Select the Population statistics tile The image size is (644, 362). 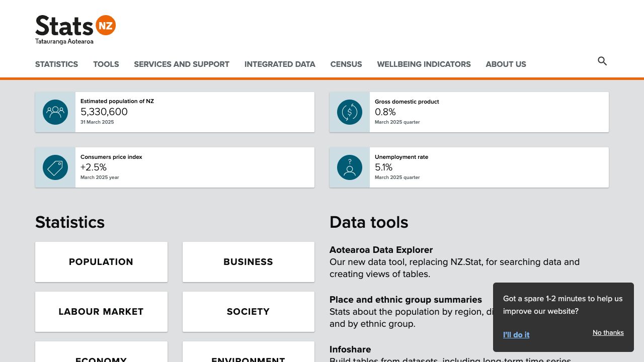coord(101,262)
